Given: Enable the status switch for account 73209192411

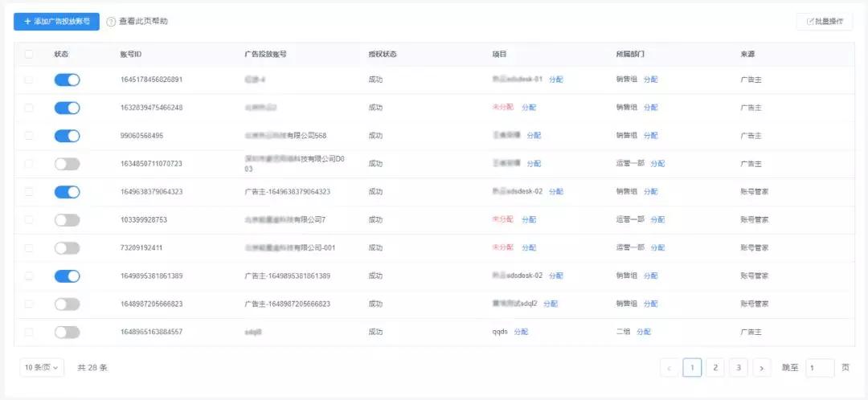Looking at the screenshot, I should pyautogui.click(x=67, y=248).
